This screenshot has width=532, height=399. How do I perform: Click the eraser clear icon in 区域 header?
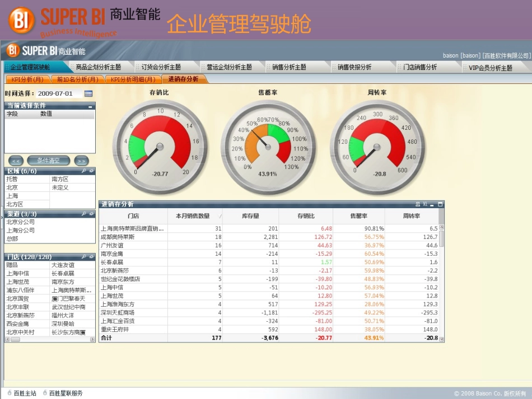91,171
